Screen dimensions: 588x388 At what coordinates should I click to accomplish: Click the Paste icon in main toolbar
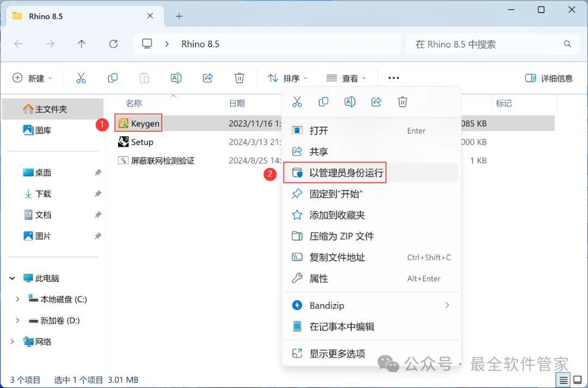(144, 78)
